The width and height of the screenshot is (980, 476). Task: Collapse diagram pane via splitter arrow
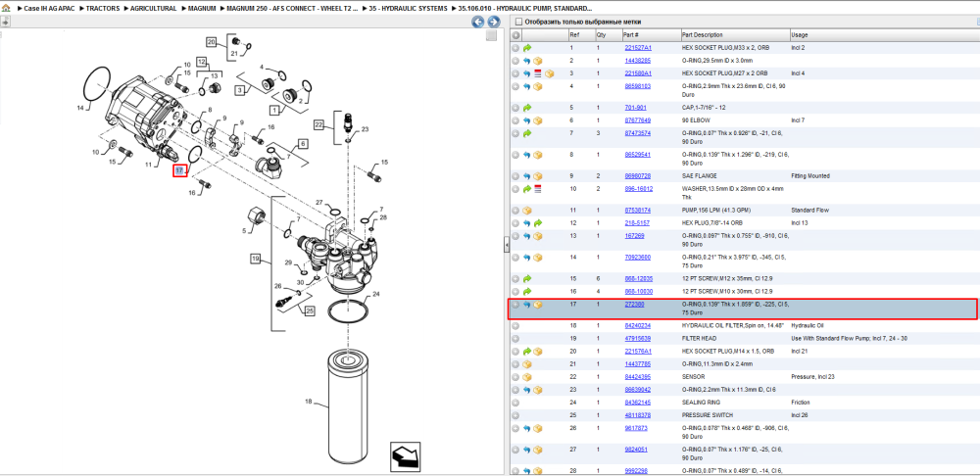[x=507, y=246]
